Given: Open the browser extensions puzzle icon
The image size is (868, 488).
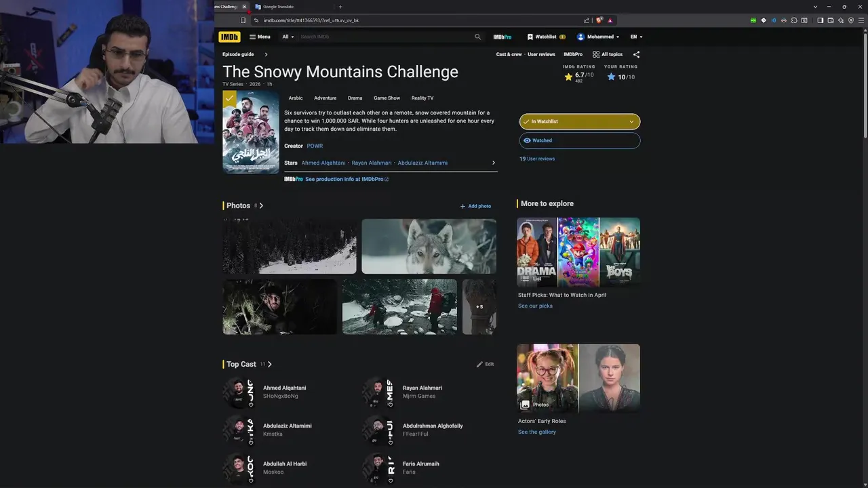Looking at the screenshot, I should pyautogui.click(x=794, y=20).
